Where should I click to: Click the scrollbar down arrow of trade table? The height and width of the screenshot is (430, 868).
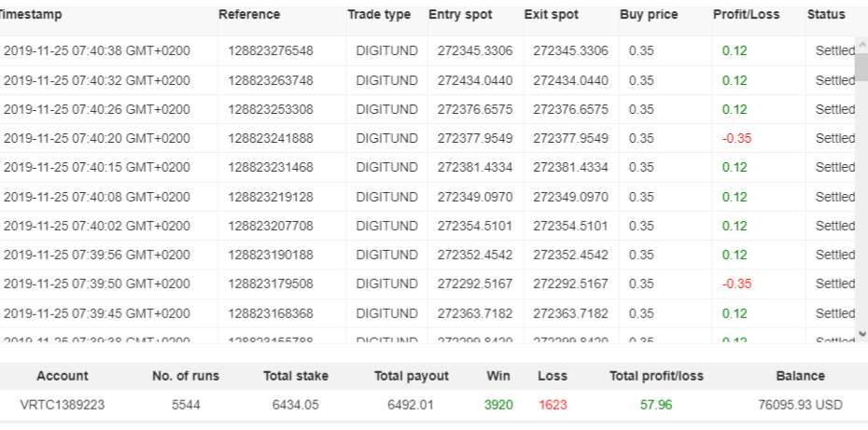click(x=861, y=333)
